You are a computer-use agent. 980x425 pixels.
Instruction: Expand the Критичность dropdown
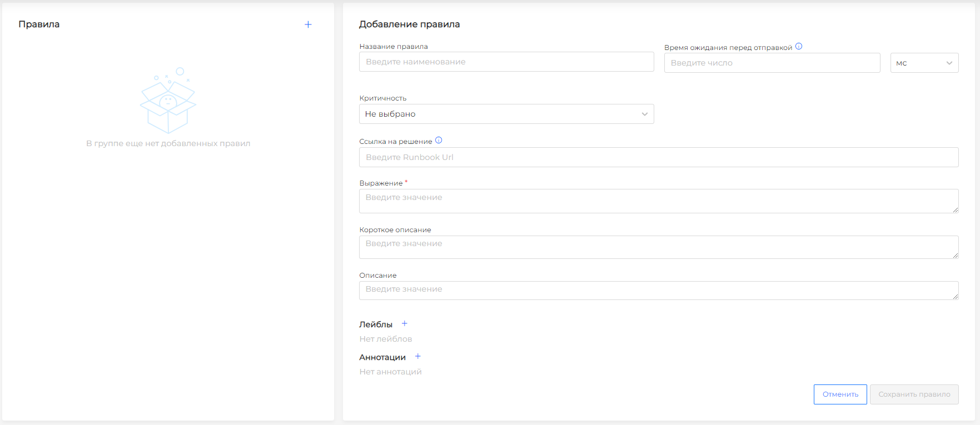(x=506, y=114)
